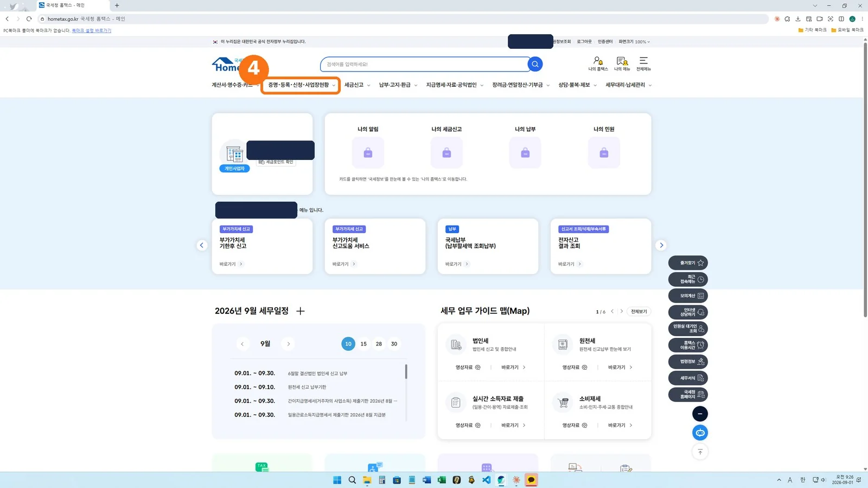868x488 pixels.
Task: Open 세무서식 quick button
Action: (688, 378)
